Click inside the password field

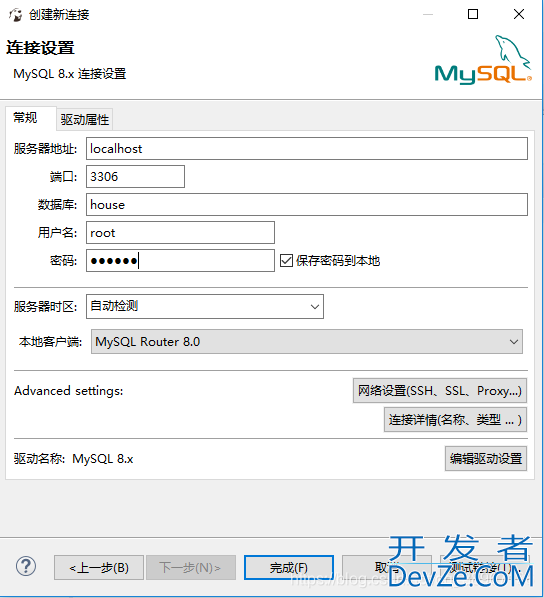point(180,260)
